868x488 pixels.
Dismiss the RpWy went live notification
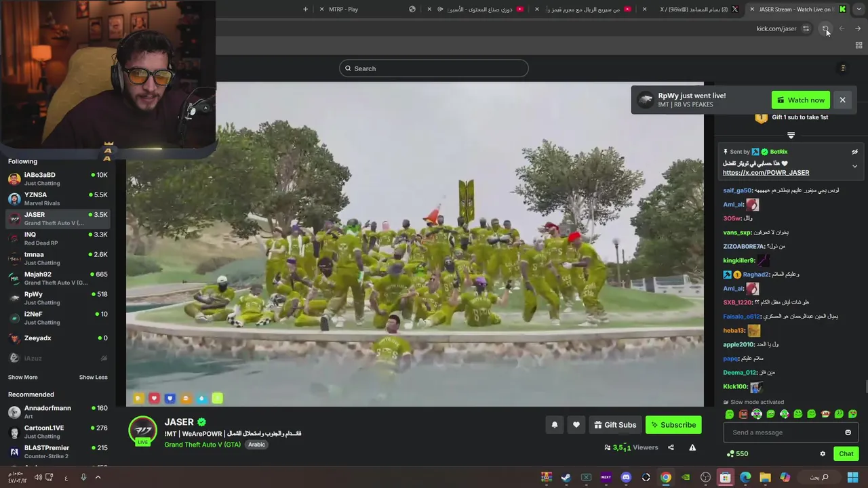click(842, 100)
